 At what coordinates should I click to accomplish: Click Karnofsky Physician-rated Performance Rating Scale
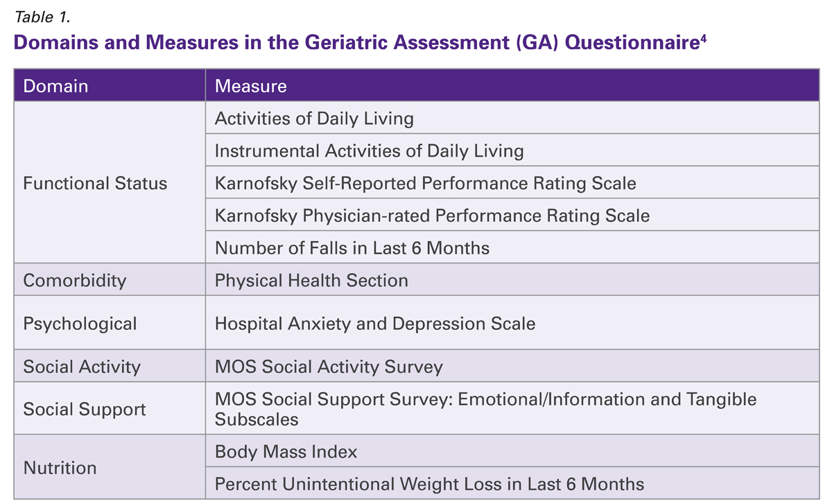pos(432,216)
